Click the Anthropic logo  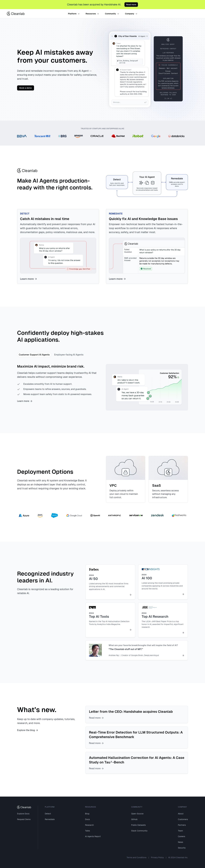(x=114, y=516)
